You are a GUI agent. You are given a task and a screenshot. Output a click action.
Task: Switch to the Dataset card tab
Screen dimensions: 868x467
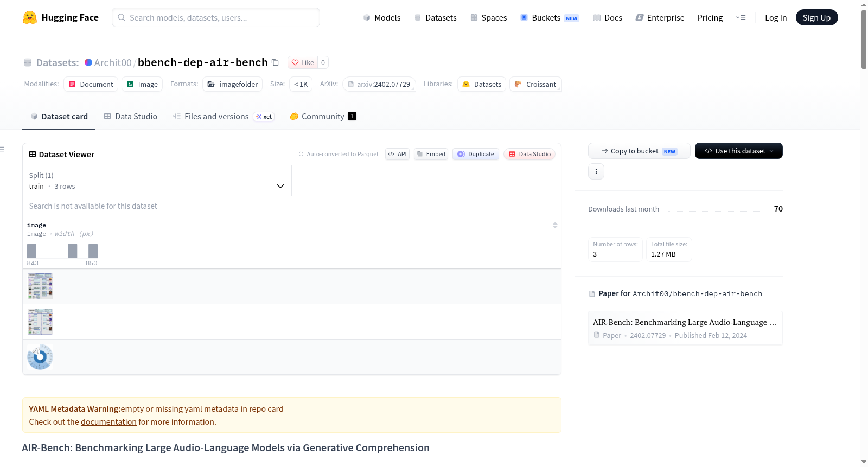click(59, 117)
